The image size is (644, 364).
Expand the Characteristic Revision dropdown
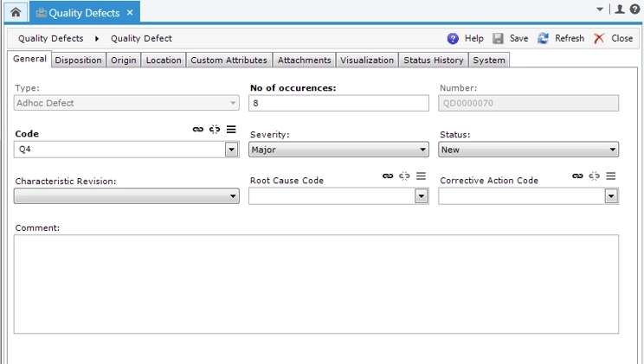click(234, 196)
